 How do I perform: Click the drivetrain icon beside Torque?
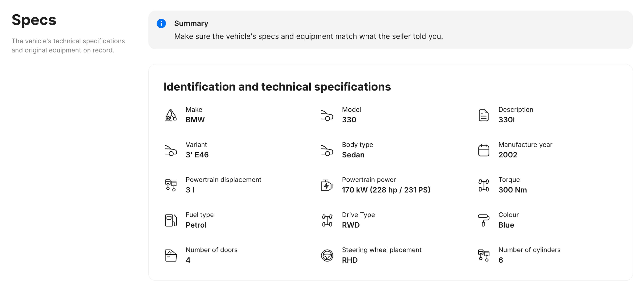point(484,186)
